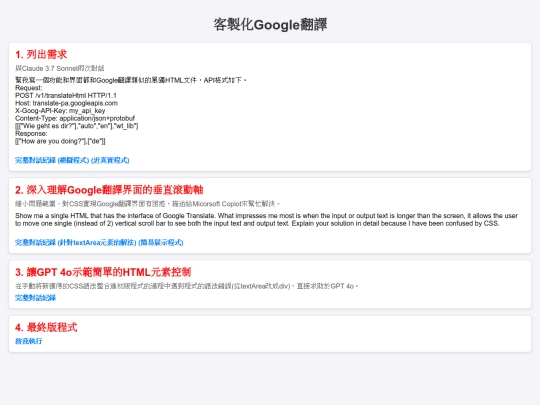Click the page title 客製化Google翻譯

tap(270, 25)
